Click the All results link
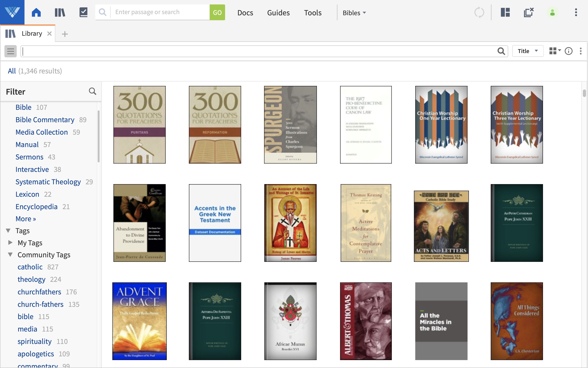This screenshot has height=368, width=588. [x=12, y=71]
